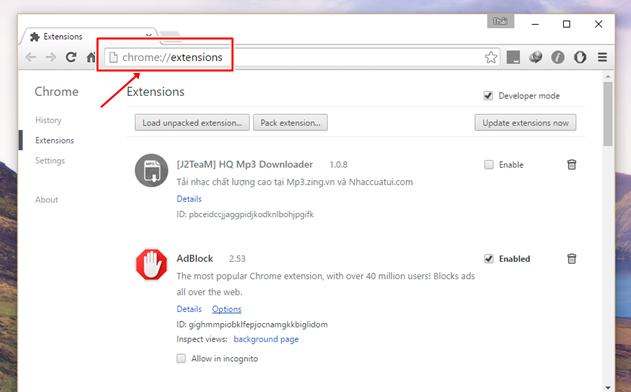Click the browser forward arrow

(51, 57)
